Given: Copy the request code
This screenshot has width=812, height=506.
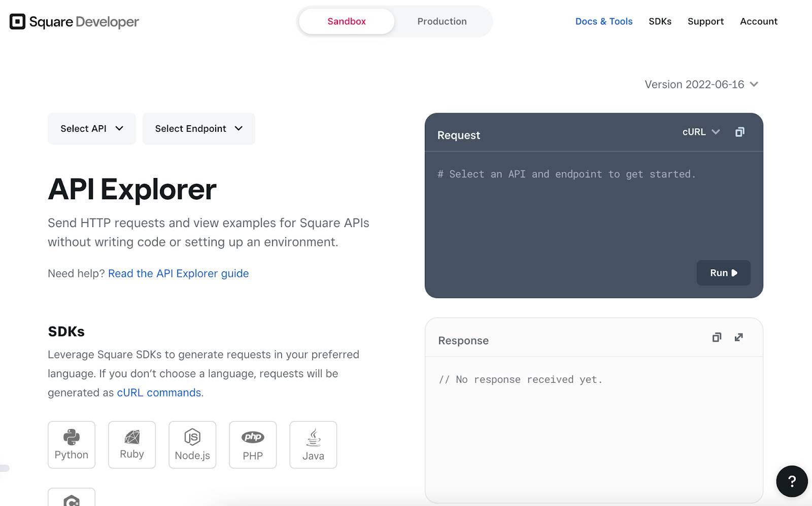Looking at the screenshot, I should point(740,132).
